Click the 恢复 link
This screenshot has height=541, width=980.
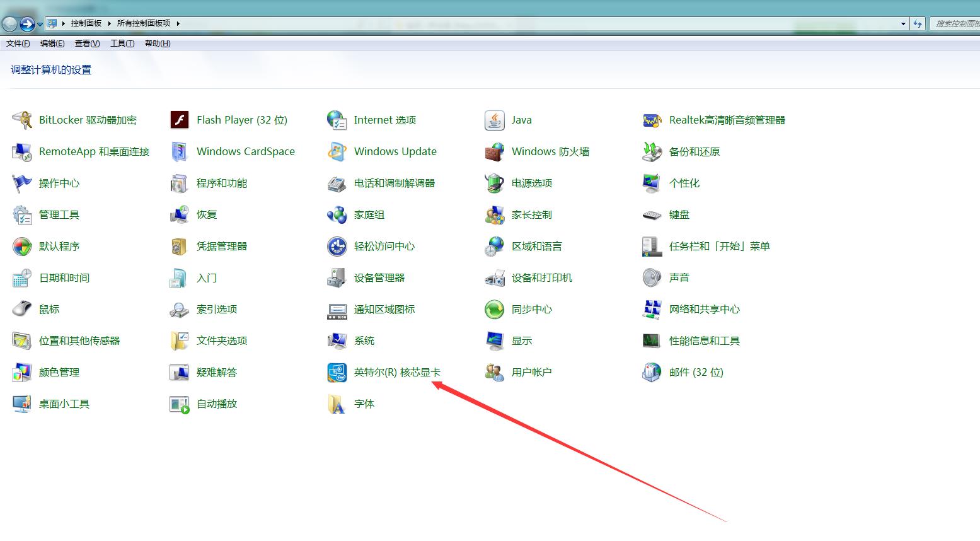click(x=207, y=214)
